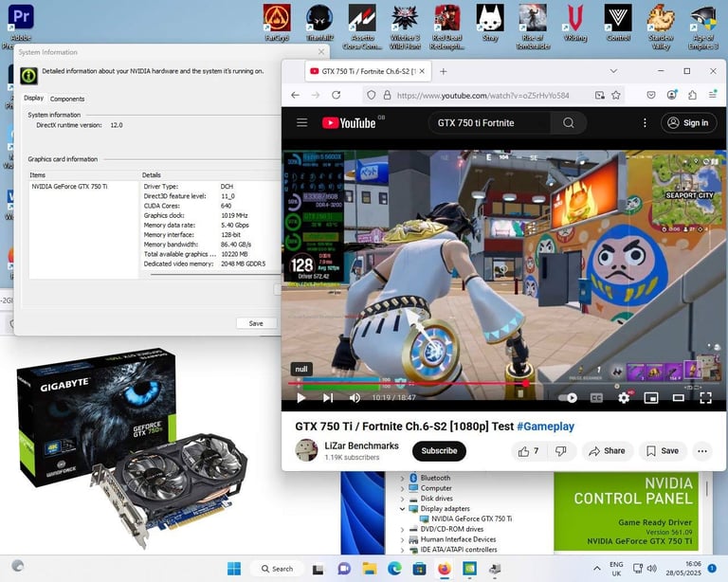Seek on the video progress bar
The width and height of the screenshot is (728, 582).
coord(503,383)
